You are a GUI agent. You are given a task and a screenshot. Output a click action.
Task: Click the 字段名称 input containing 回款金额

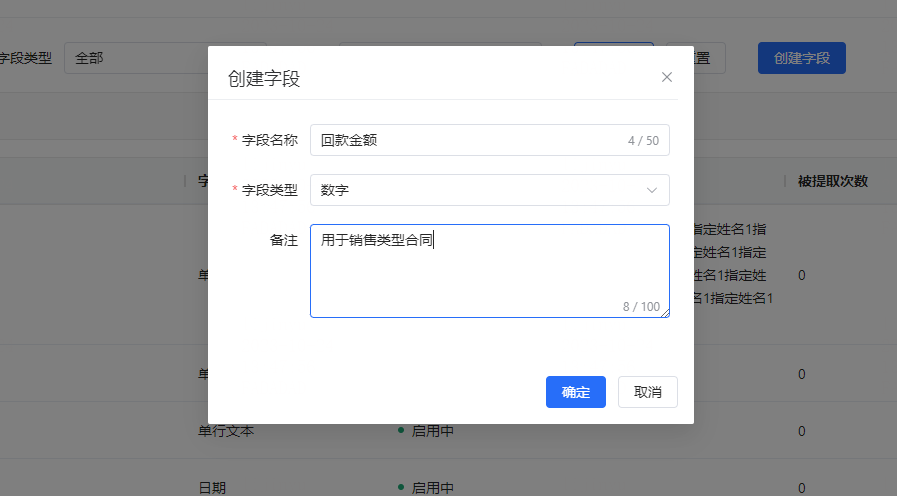490,140
